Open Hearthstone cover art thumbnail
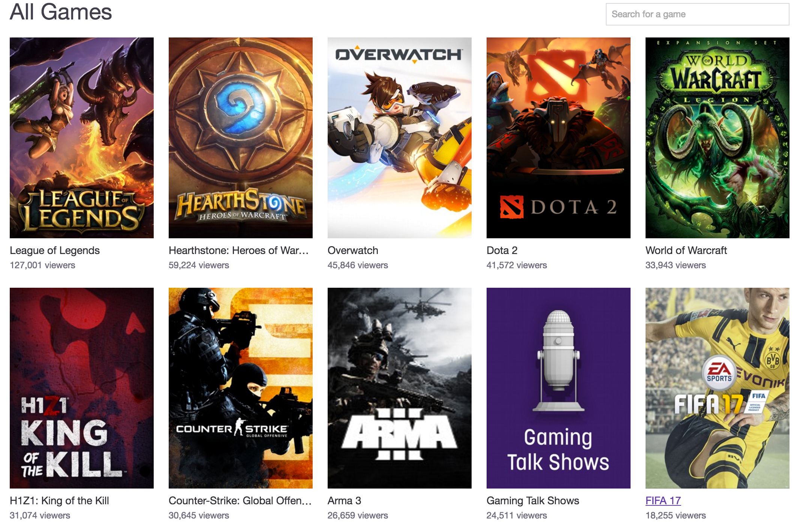The width and height of the screenshot is (803, 532). pos(241,138)
